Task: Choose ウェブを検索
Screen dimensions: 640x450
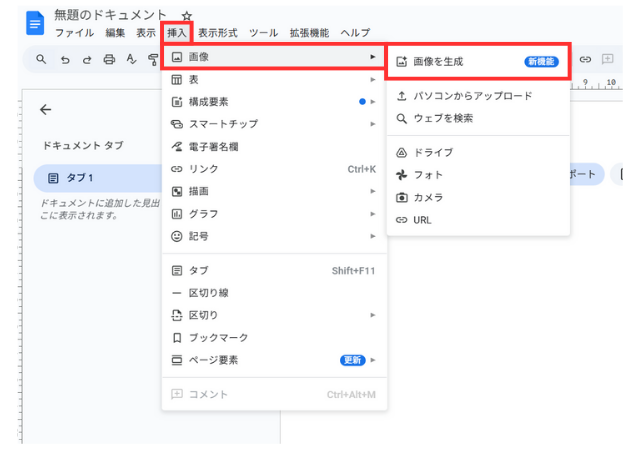Action: [x=478, y=118]
